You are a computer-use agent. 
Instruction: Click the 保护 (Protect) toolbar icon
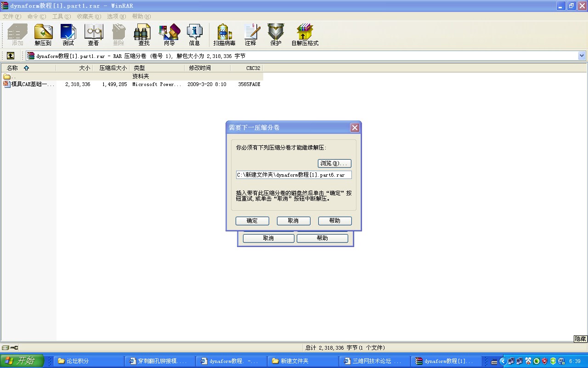coord(276,35)
